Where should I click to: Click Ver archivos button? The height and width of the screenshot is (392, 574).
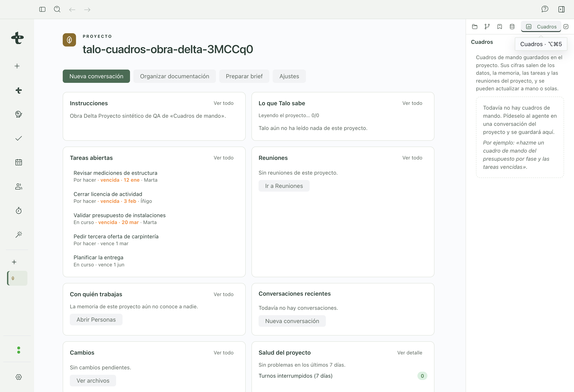93,380
